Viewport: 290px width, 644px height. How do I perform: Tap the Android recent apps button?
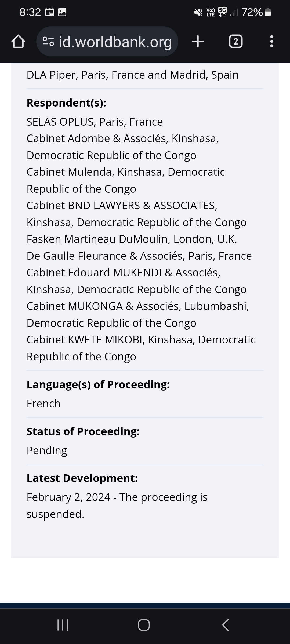[x=63, y=625]
